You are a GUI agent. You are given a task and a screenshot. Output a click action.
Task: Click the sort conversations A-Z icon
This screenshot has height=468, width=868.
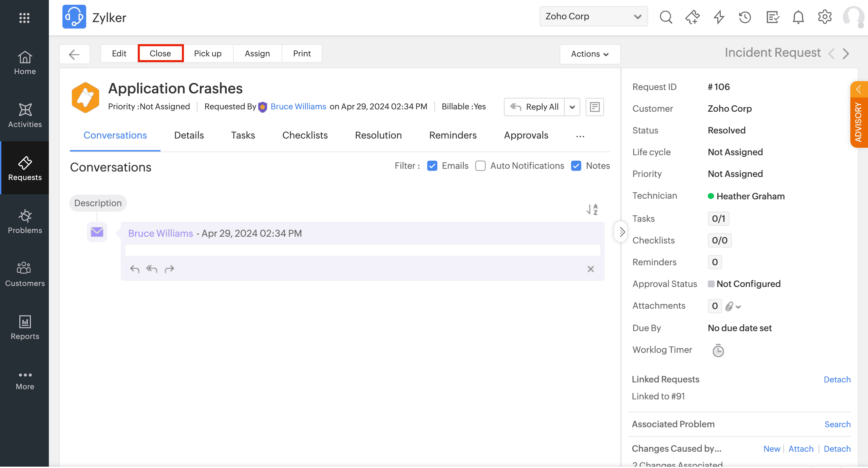point(592,209)
